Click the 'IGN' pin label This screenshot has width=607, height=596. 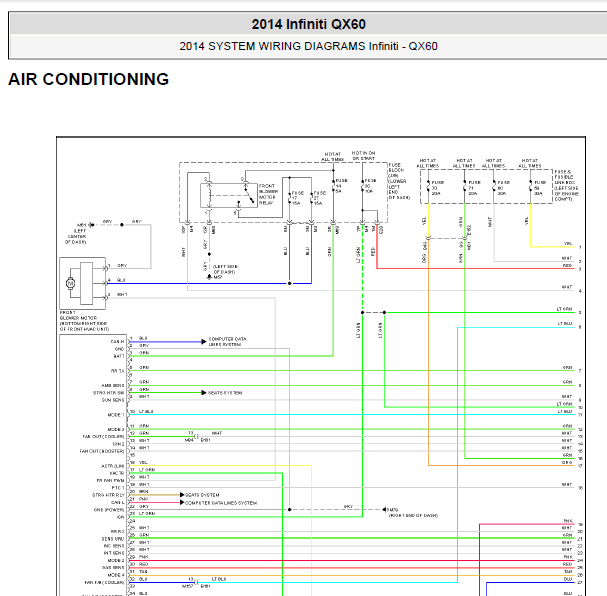pos(121,517)
